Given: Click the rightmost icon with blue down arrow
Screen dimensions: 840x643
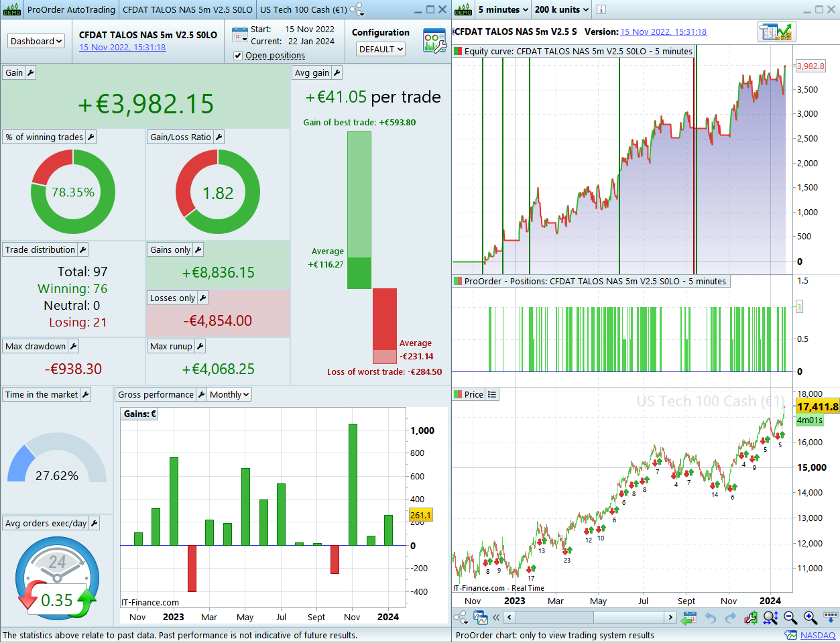Looking at the screenshot, I should point(831,617).
